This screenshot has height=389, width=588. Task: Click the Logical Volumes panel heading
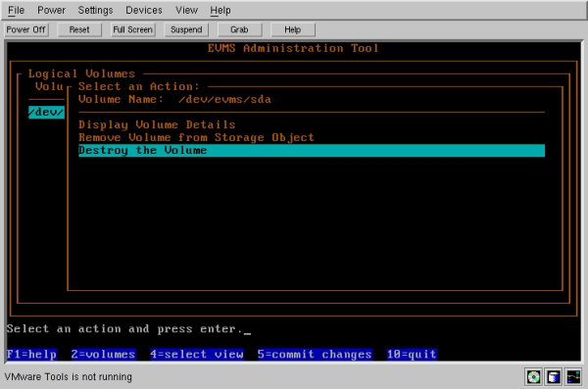click(81, 73)
